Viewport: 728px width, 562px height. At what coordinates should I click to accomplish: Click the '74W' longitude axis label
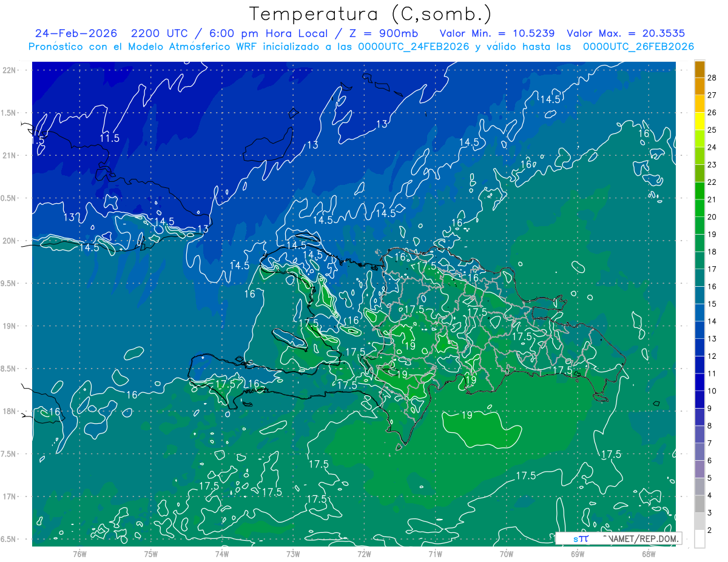(x=222, y=554)
